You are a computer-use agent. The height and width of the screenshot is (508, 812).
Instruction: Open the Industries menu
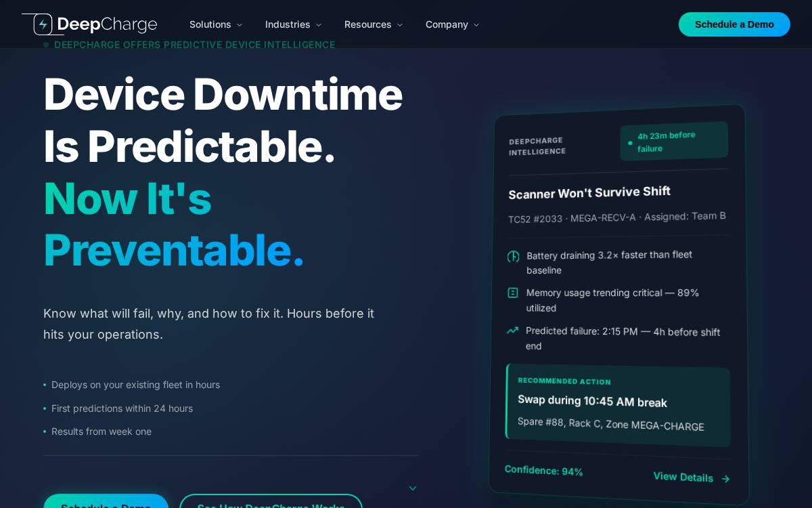(293, 24)
